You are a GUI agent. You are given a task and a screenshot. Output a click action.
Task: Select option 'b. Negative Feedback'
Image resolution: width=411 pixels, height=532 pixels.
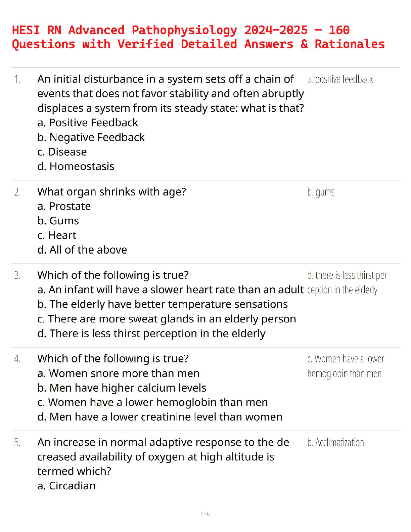coord(91,137)
